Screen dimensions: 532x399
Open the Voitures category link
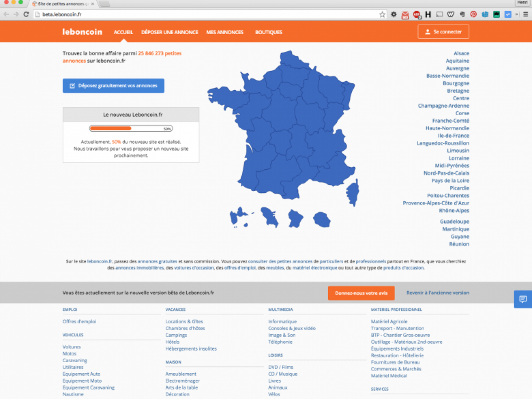point(72,347)
